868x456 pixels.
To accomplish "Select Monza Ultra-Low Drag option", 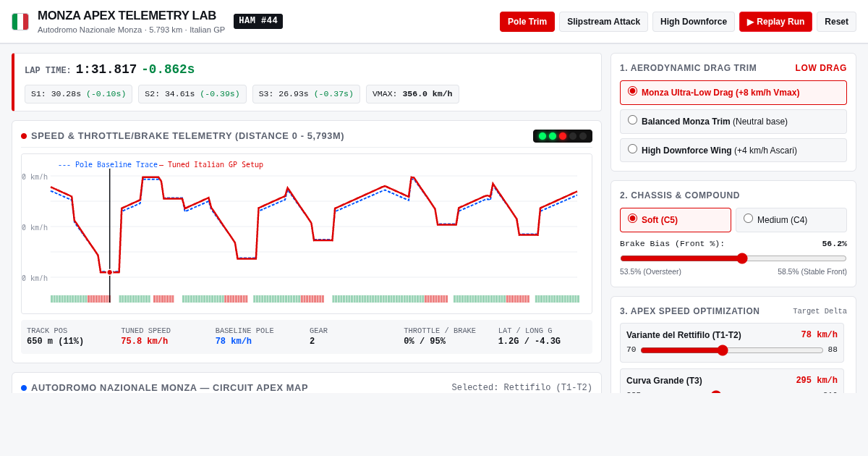I will (x=733, y=93).
